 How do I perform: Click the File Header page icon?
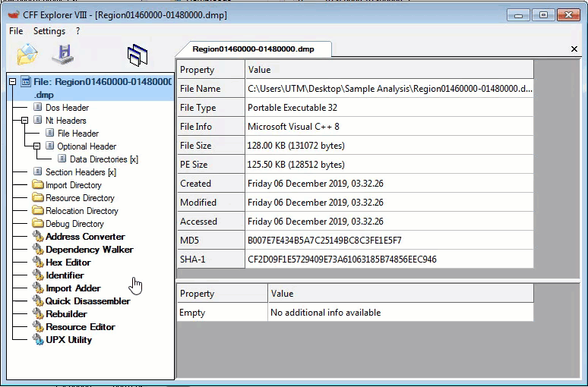[x=49, y=133]
